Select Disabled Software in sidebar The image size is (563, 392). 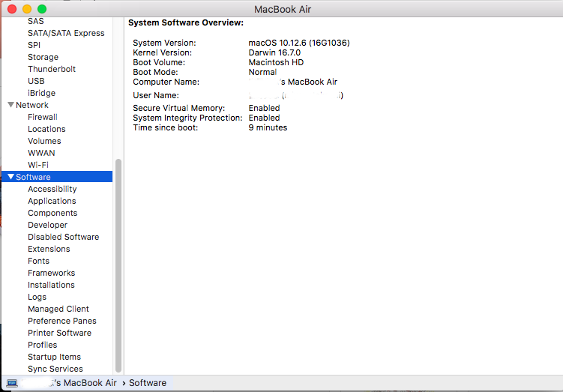64,237
